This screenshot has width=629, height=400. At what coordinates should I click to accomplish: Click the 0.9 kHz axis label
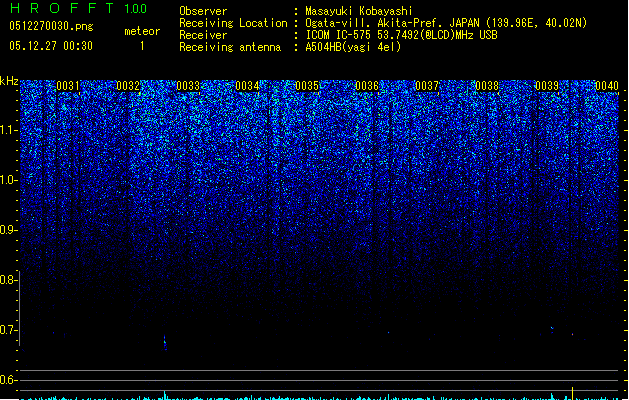pyautogui.click(x=8, y=230)
